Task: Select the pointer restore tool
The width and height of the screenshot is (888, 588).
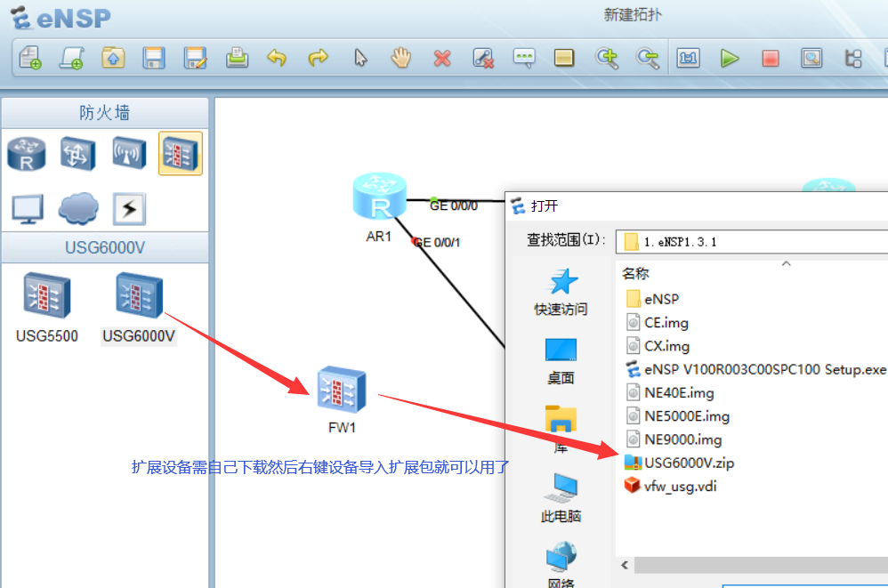Action: (x=360, y=58)
